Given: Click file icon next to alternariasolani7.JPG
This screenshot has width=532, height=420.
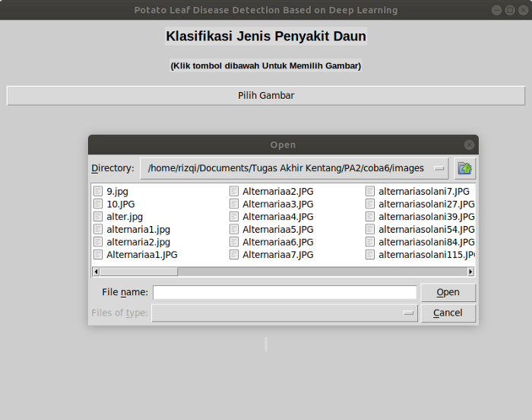Looking at the screenshot, I should tap(370, 192).
